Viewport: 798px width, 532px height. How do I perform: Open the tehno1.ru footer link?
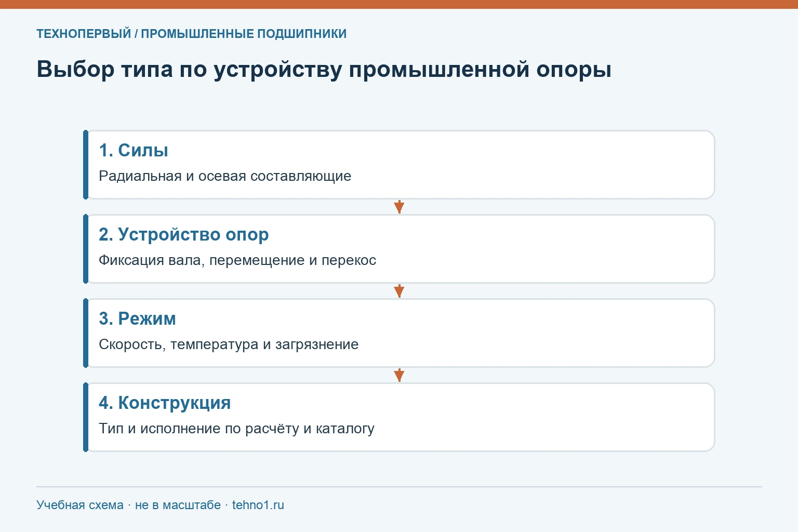[x=258, y=505]
